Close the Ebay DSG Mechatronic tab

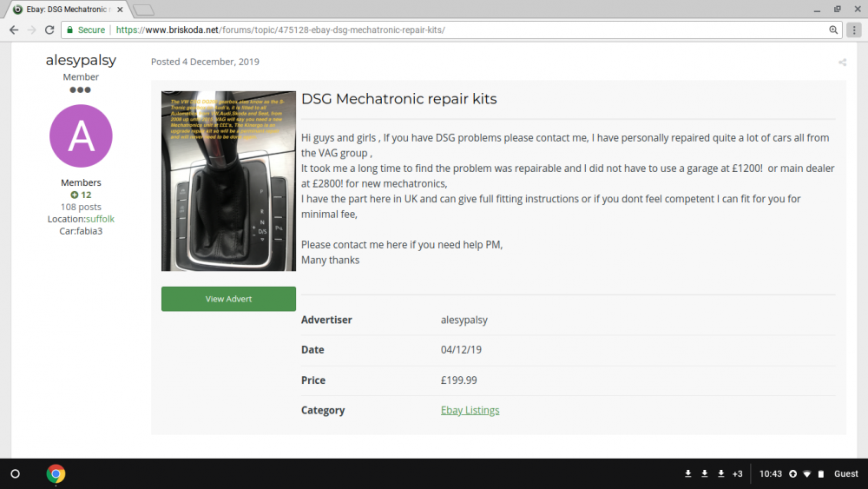pos(120,10)
